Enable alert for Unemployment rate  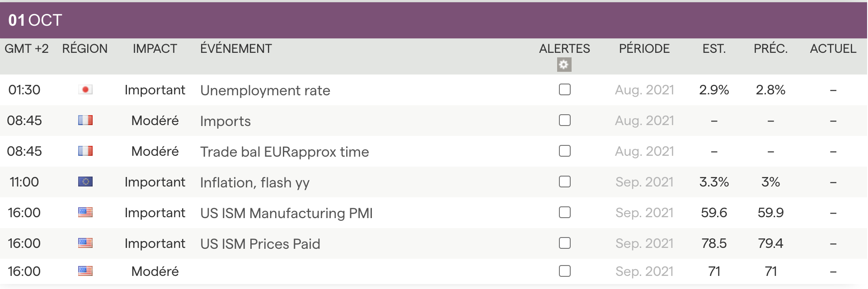(564, 90)
